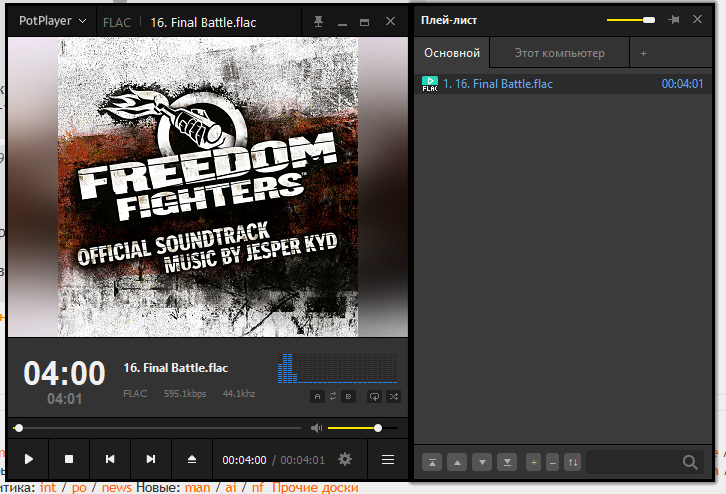
Task: Skip to the next track
Action: click(x=151, y=459)
